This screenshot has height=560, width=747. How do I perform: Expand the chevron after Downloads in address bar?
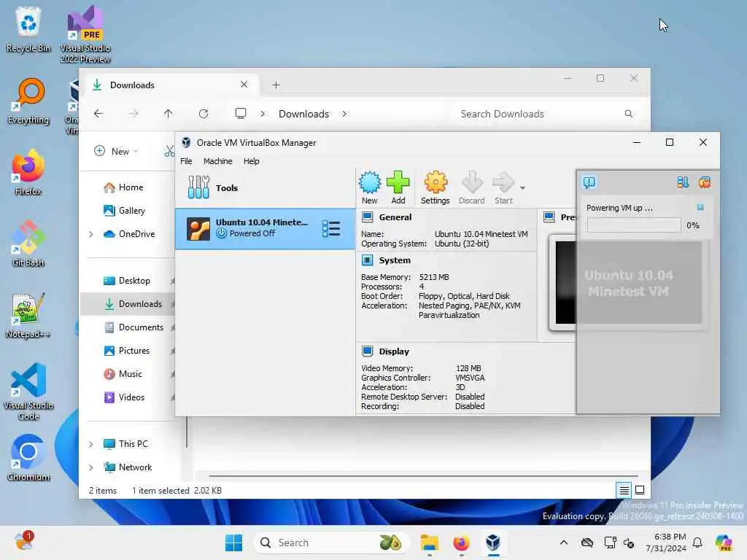click(x=344, y=114)
